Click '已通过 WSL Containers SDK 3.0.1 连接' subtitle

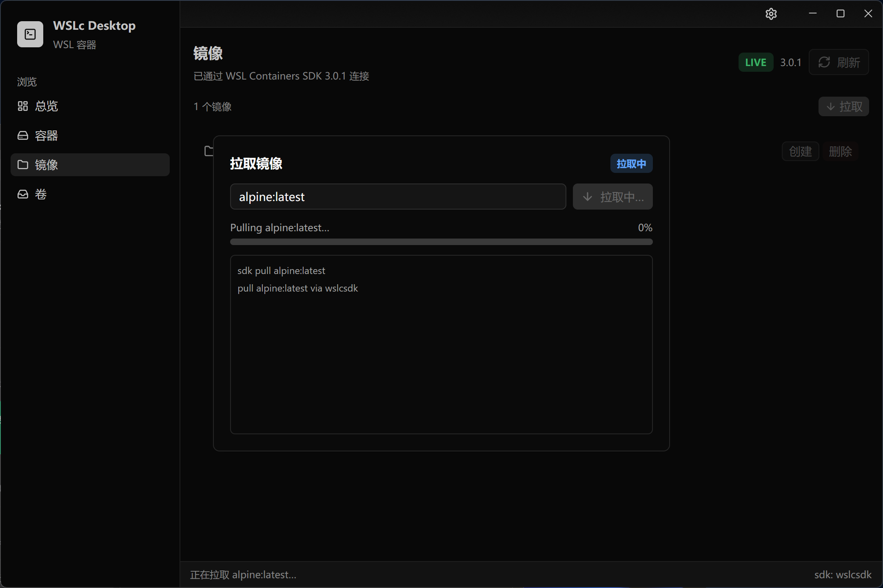tap(281, 76)
